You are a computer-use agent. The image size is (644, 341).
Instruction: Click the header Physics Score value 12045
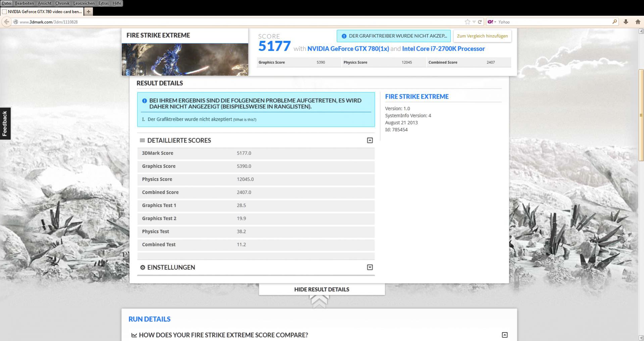tap(407, 62)
